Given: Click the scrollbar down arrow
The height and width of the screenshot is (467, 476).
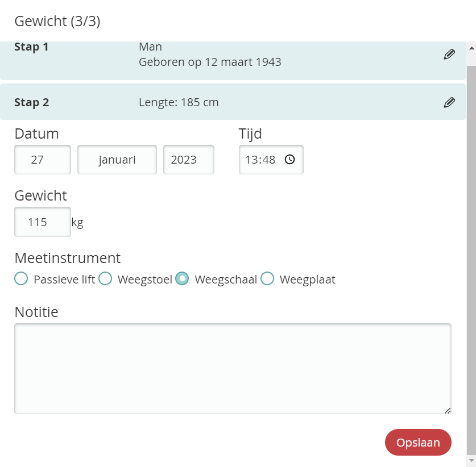Looking at the screenshot, I should [x=471, y=460].
